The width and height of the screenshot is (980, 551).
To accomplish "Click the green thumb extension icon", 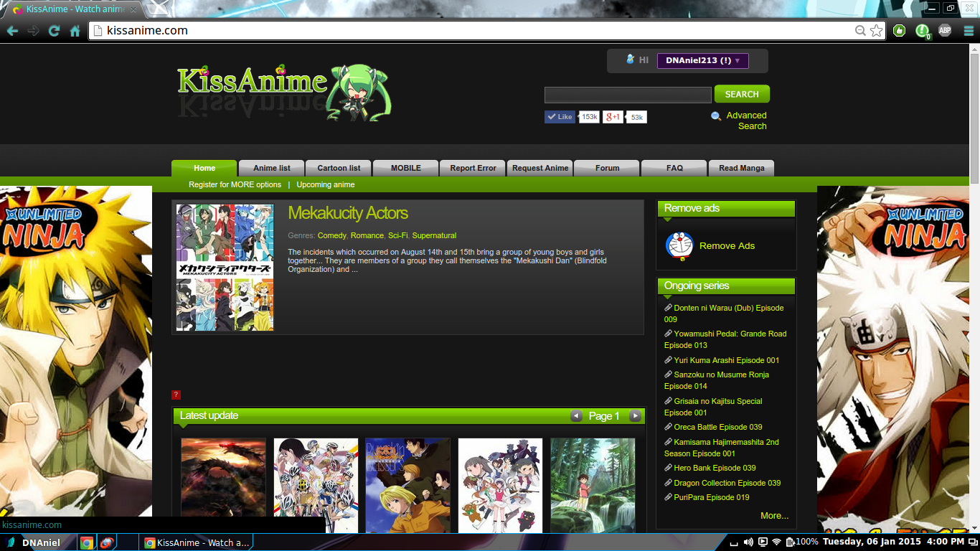I will (x=900, y=30).
